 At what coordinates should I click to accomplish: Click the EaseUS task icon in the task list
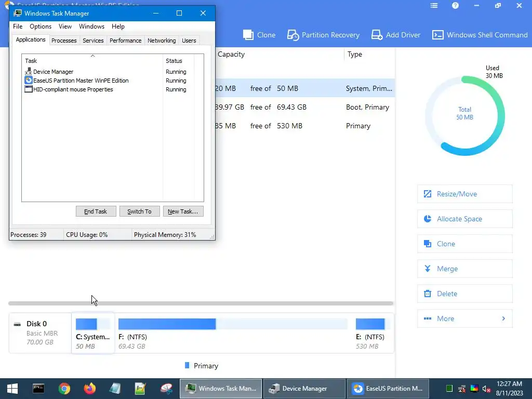point(29,81)
